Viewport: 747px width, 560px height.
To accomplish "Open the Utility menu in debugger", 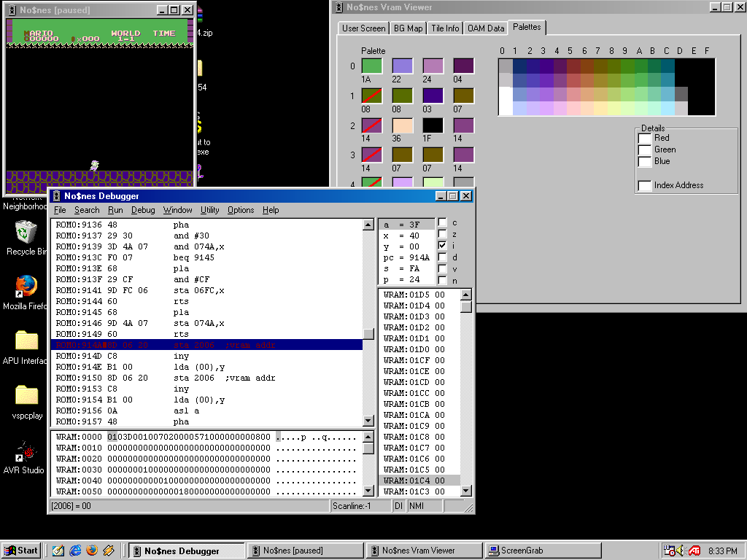I will [x=209, y=210].
